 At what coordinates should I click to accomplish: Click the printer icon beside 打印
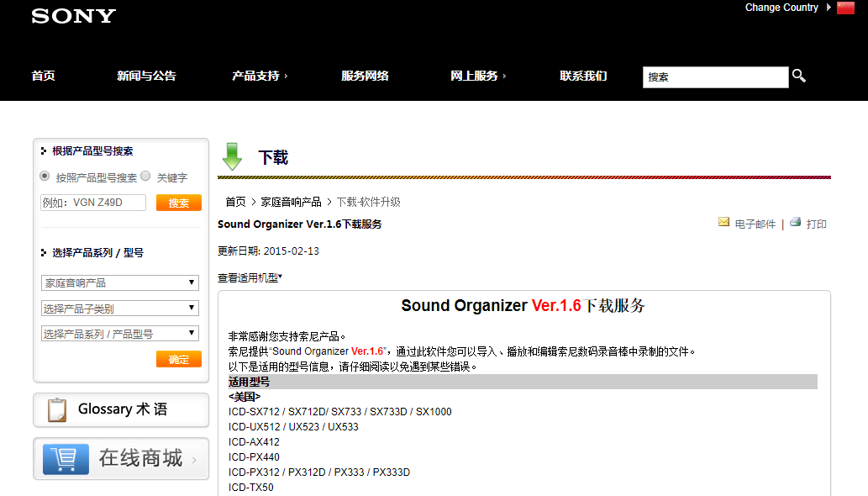pos(794,222)
